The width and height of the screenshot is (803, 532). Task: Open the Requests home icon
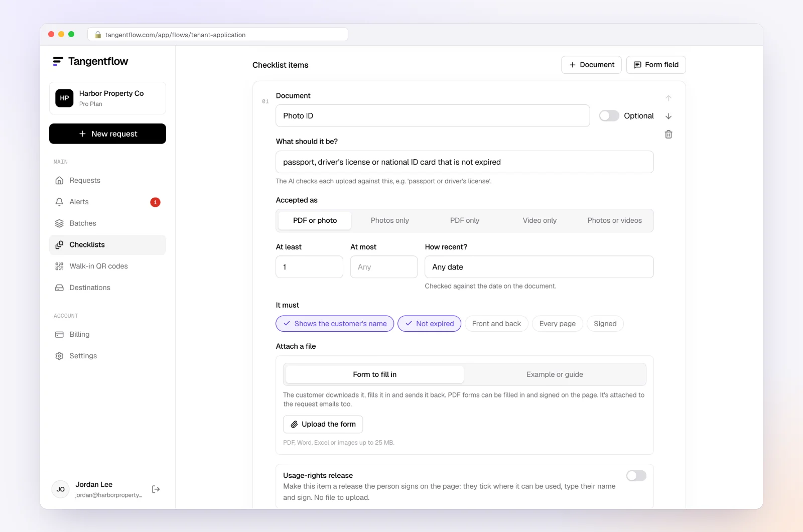(x=59, y=180)
